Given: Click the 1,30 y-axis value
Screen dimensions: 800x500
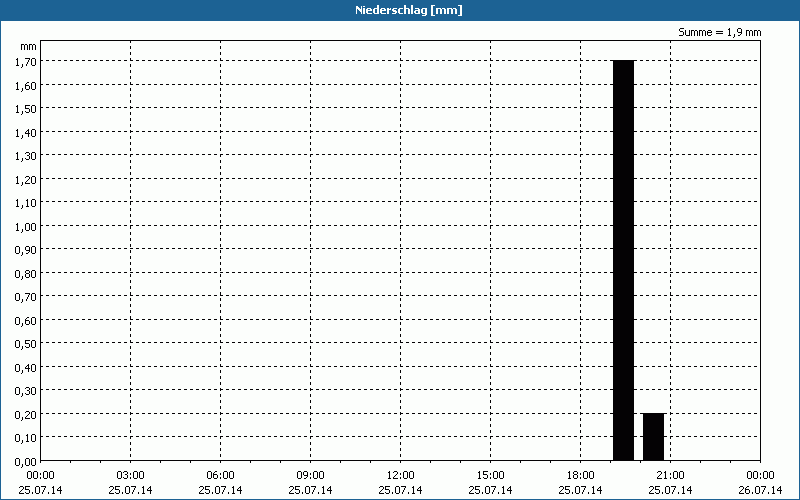Looking at the screenshot, I should (26, 156).
